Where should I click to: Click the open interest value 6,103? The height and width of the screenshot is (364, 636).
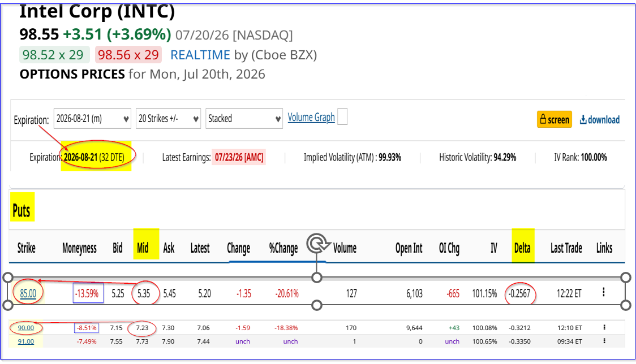pyautogui.click(x=415, y=293)
